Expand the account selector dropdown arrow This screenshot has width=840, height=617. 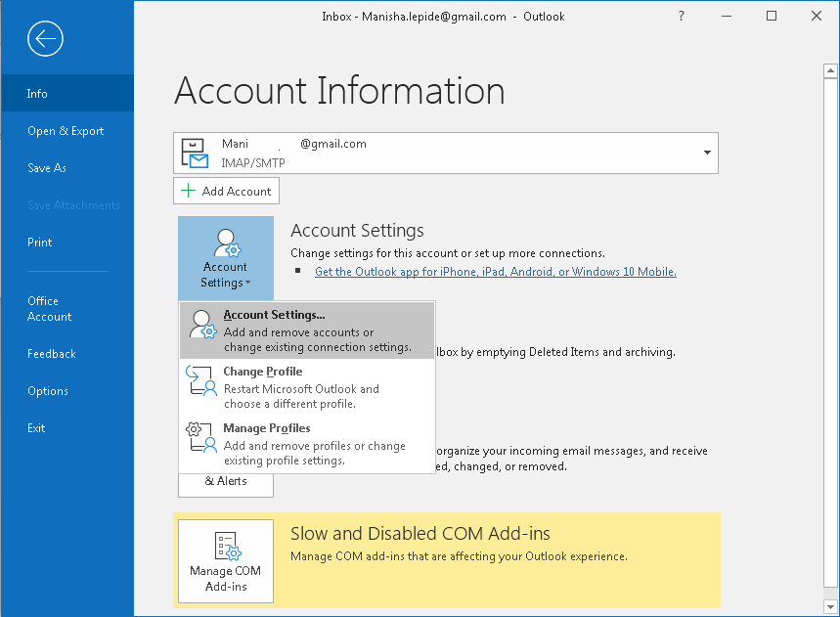click(x=707, y=153)
